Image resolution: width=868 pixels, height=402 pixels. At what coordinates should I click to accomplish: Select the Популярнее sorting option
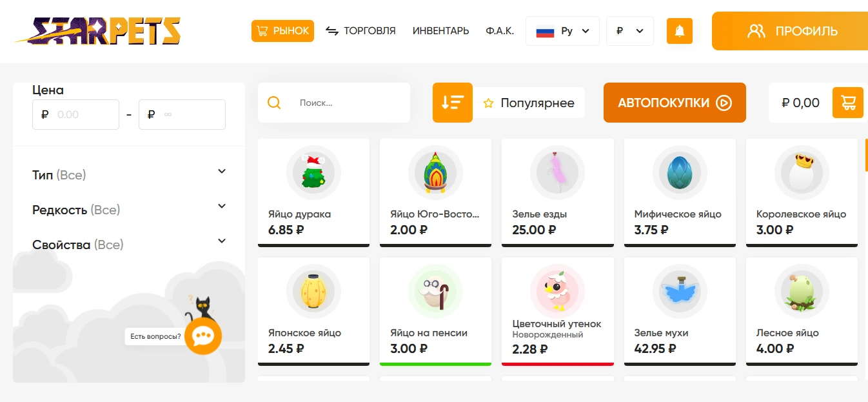(529, 103)
